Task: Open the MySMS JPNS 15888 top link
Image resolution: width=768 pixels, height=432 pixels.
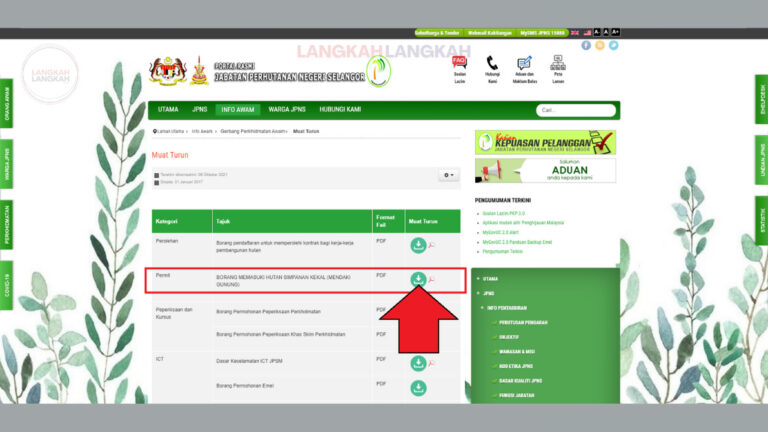Action: pos(542,33)
